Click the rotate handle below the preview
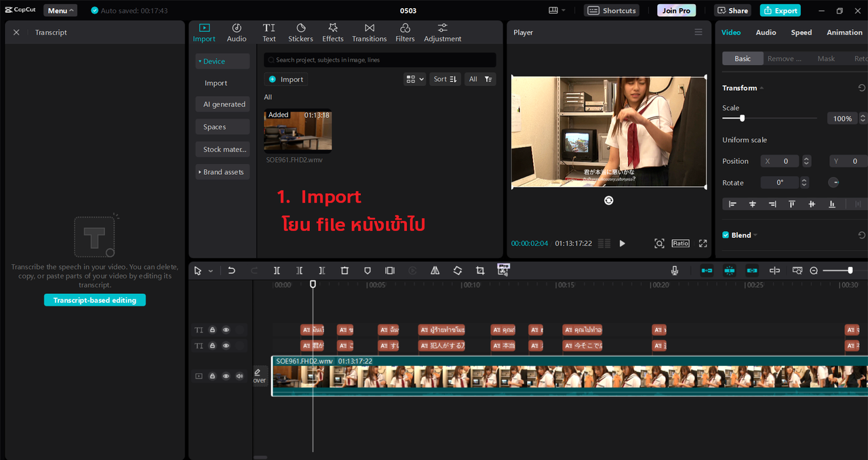Viewport: 868px width, 460px height. [x=609, y=201]
